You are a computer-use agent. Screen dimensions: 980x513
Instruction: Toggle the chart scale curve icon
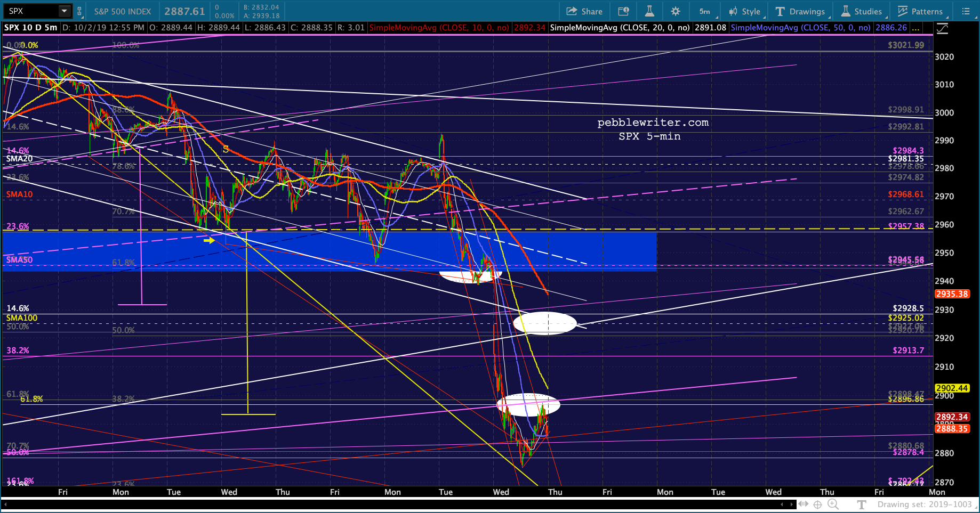coord(943,28)
